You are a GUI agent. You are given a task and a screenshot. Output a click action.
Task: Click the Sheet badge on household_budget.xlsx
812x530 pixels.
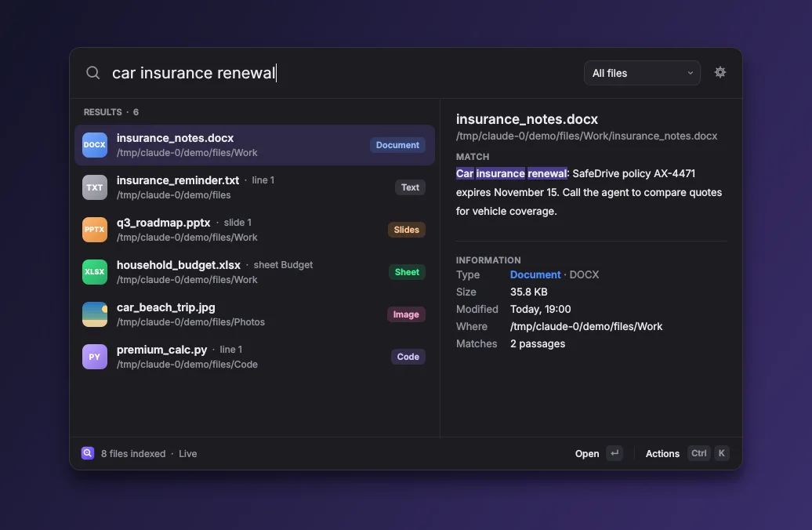coord(407,272)
